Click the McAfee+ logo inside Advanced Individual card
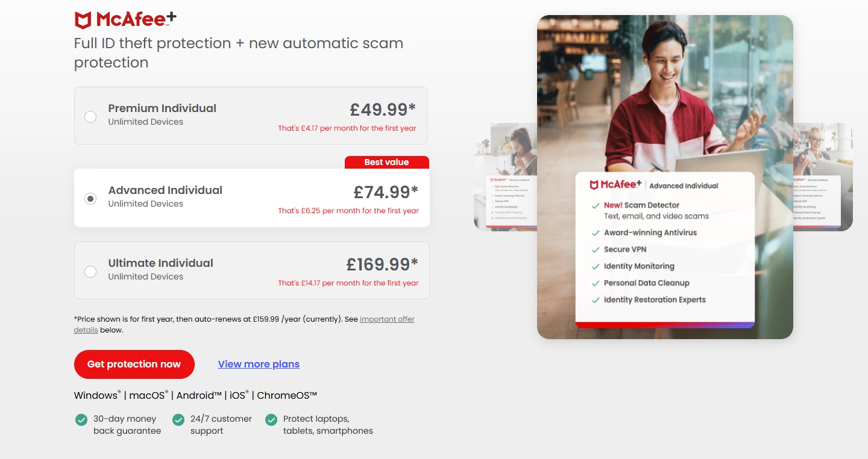 coord(615,185)
